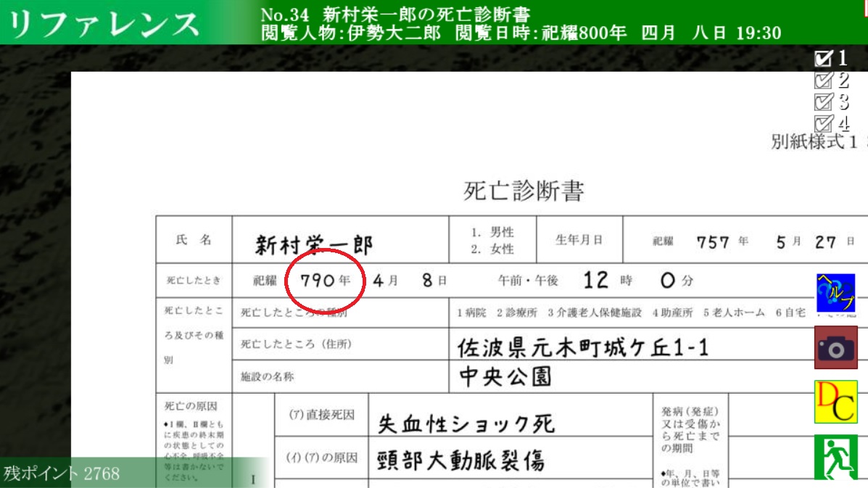Click the 閲覧日時 date line in header
Image resolution: width=868 pixels, height=488 pixels.
click(x=618, y=33)
